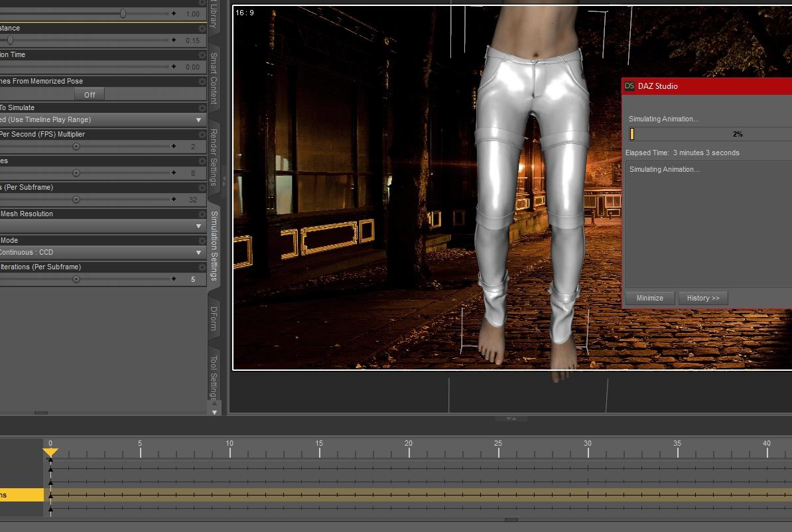Open gear menu for Mesh Resolution property
792x532 pixels.
[202, 214]
